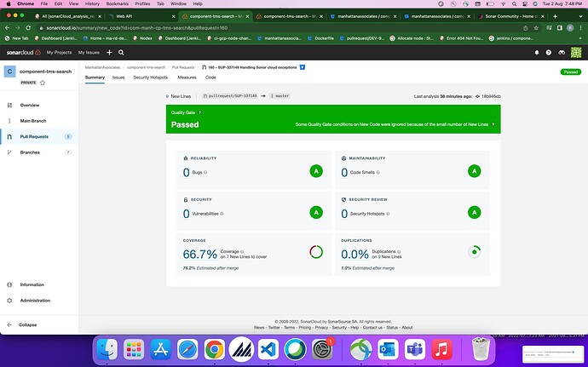This screenshot has width=588, height=367.
Task: Open the plus create-new menu in header
Action: click(109, 53)
